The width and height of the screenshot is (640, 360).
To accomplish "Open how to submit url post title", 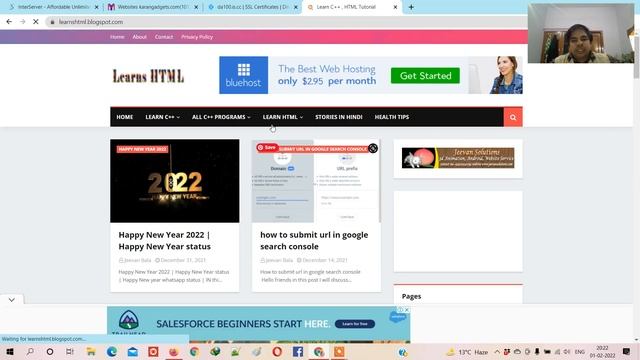I will point(314,240).
